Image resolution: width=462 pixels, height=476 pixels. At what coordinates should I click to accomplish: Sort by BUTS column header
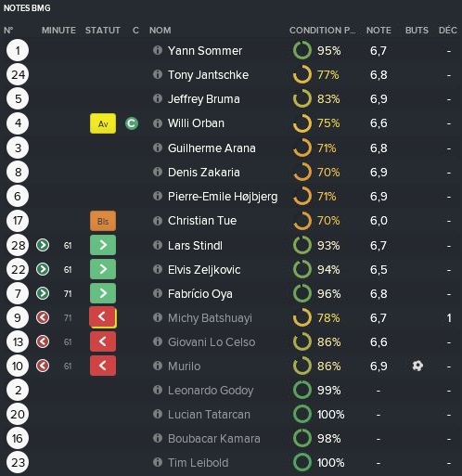(417, 31)
